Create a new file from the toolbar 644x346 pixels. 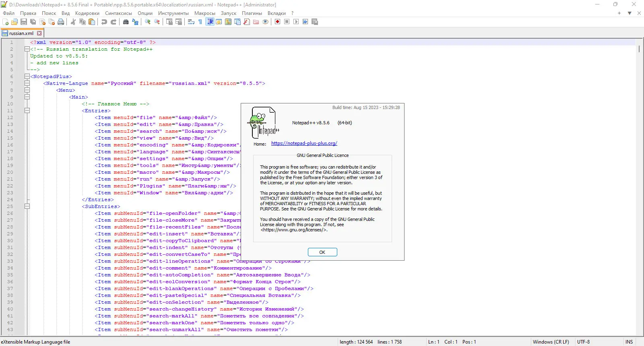click(x=6, y=22)
